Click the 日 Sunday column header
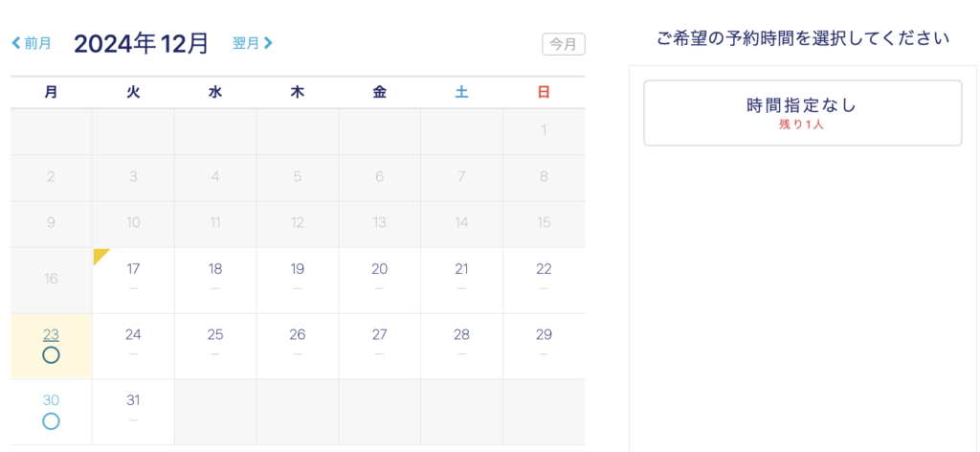Screen dimensions: 980x452 (544, 93)
